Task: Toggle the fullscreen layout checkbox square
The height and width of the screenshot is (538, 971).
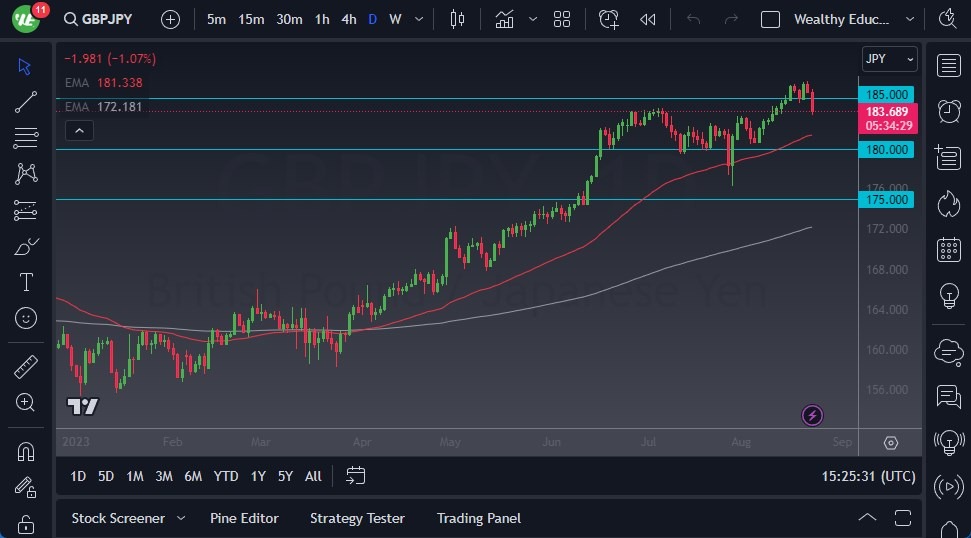Action: 770,19
